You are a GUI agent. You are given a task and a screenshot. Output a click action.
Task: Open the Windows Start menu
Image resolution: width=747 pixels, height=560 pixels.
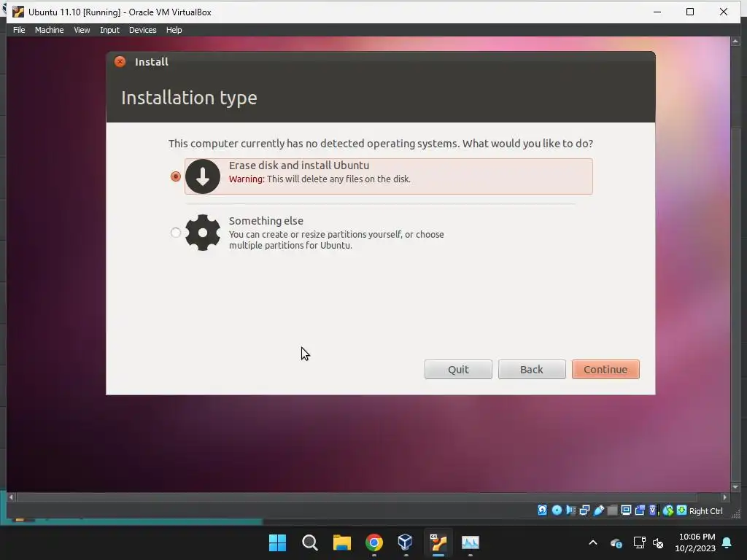pos(277,542)
